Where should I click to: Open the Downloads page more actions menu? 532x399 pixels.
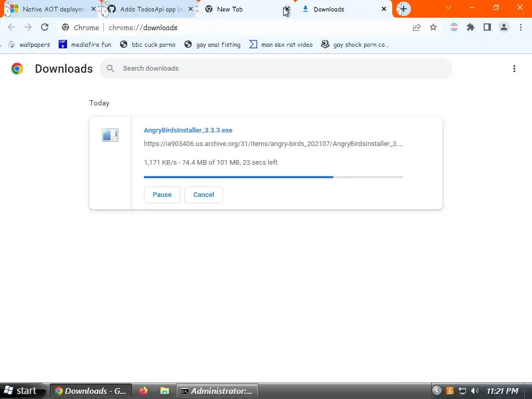point(514,69)
